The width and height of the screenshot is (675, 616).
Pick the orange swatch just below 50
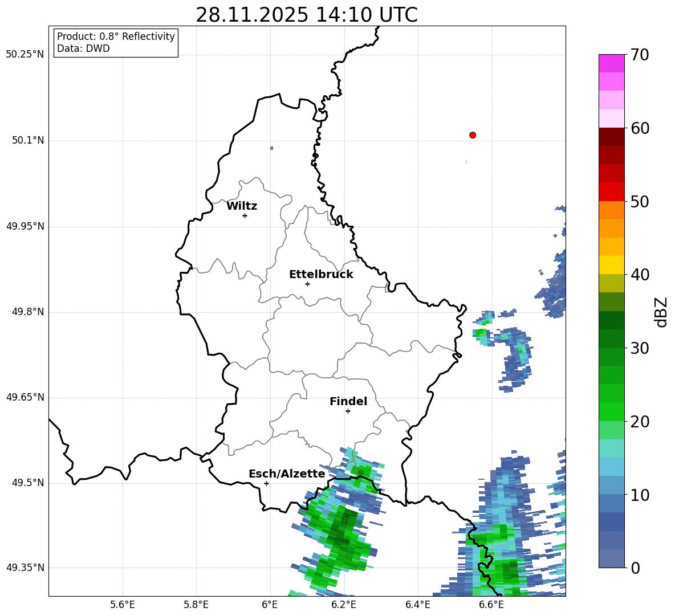(611, 210)
